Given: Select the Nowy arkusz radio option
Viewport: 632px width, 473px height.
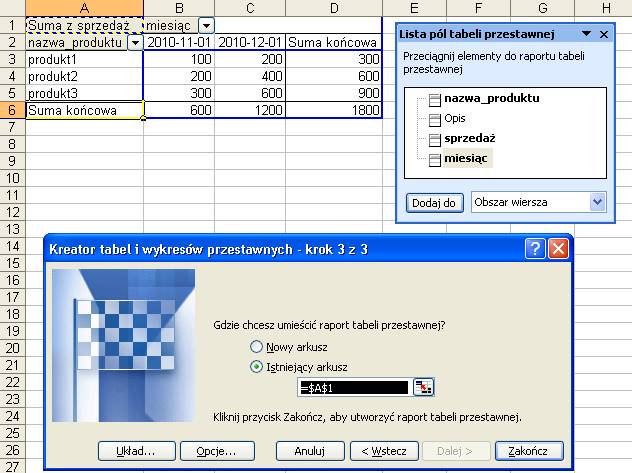Looking at the screenshot, I should point(256,347).
